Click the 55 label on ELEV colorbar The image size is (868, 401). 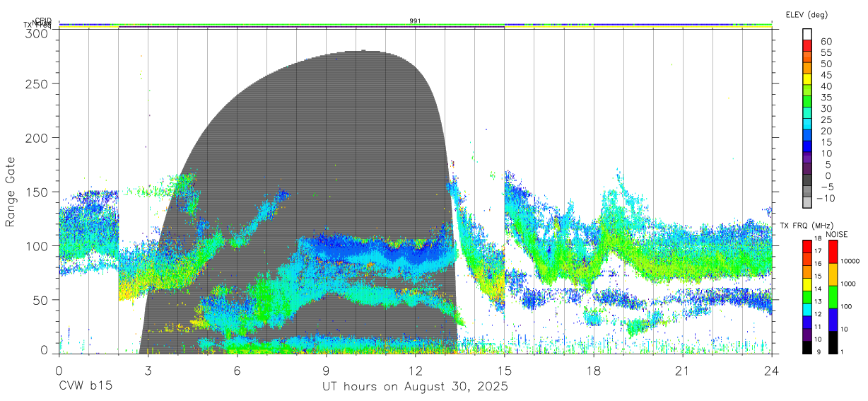click(x=826, y=53)
